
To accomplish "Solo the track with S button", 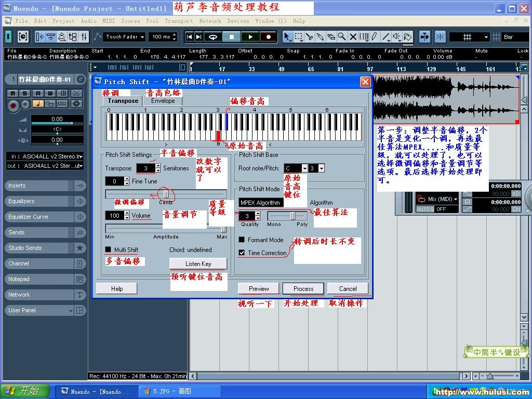I will [24, 94].
